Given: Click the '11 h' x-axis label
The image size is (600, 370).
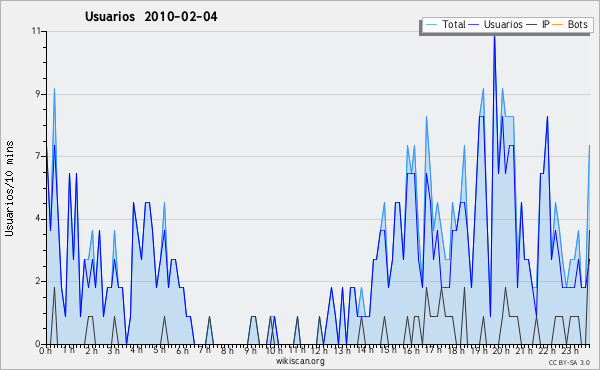Looking at the screenshot, I should [x=297, y=350].
